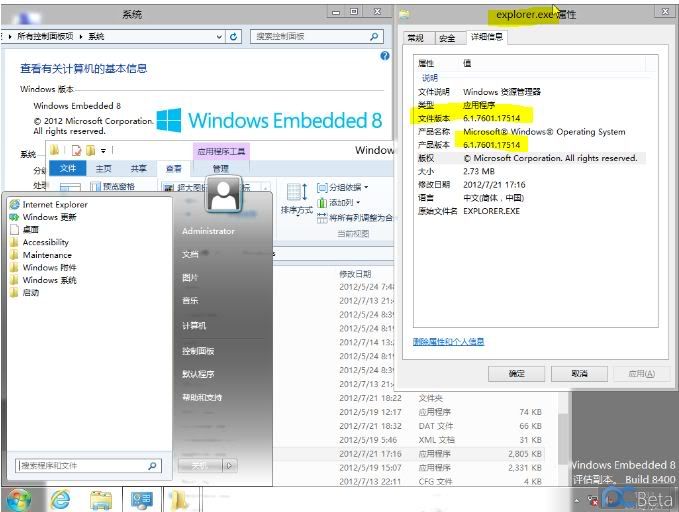Open the Start button orb
Screen dimensions: 679x512
[18, 499]
